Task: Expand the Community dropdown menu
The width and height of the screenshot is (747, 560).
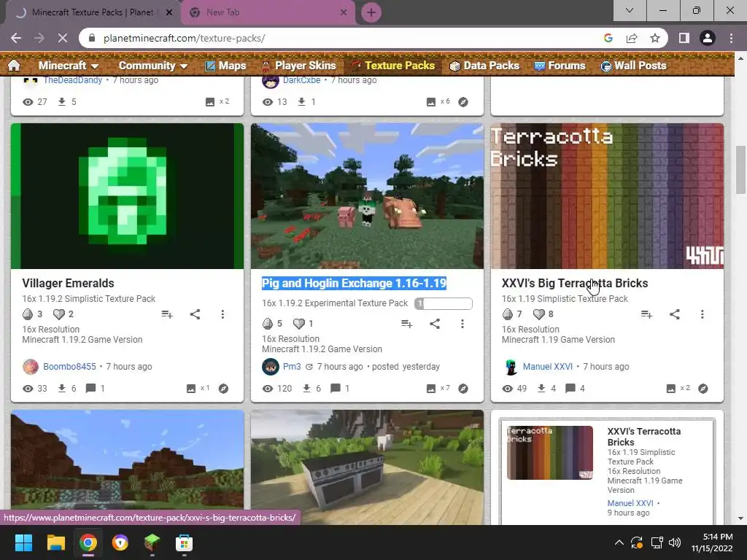Action: point(153,66)
